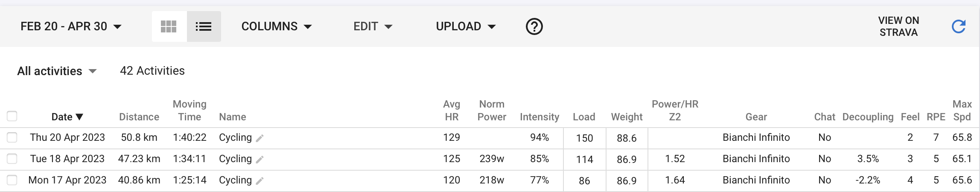This screenshot has width=980, height=192.
Task: Edit name pencil for Tue 18 Apr activity
Action: pyautogui.click(x=260, y=160)
